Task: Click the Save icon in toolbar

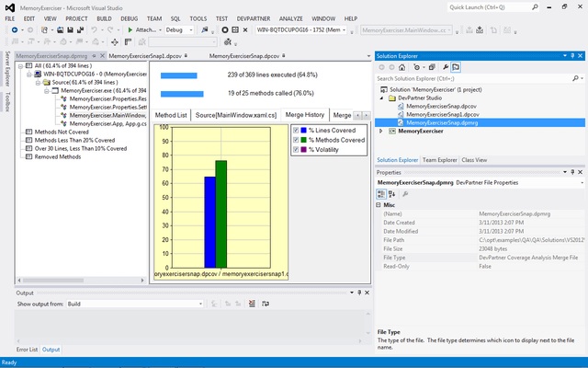Action: tap(70, 30)
